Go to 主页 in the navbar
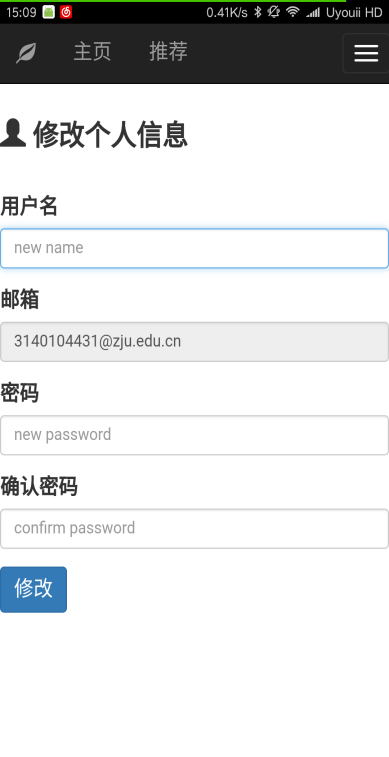 92,52
